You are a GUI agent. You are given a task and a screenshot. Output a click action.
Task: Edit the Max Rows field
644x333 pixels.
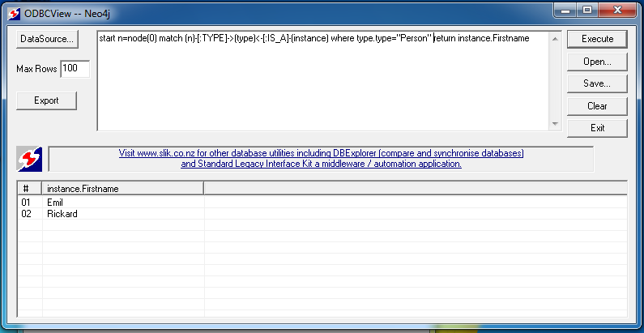point(75,69)
